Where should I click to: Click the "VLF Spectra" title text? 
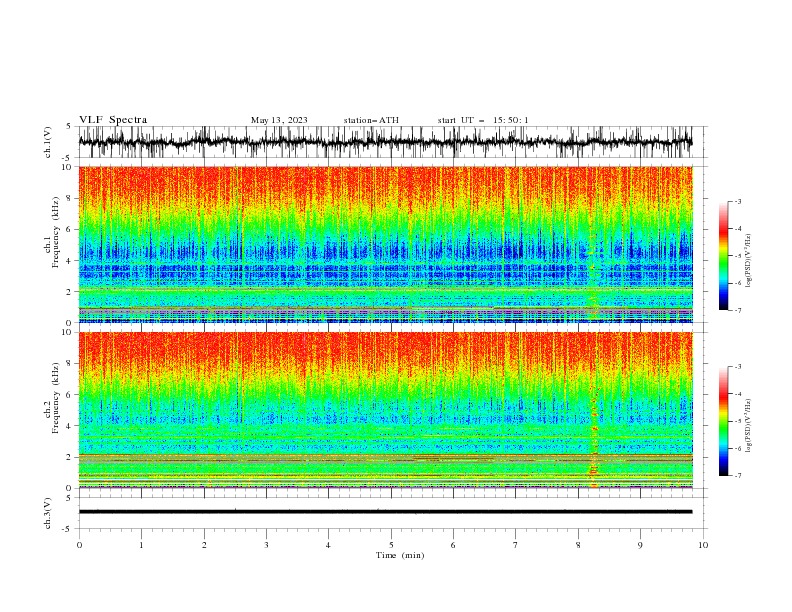click(x=113, y=120)
